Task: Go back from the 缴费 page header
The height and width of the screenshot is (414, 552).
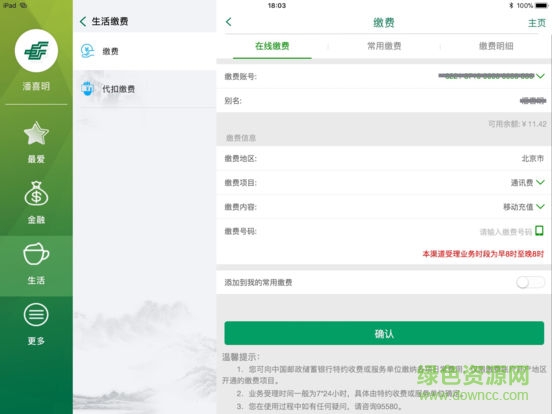Action: coord(229,22)
